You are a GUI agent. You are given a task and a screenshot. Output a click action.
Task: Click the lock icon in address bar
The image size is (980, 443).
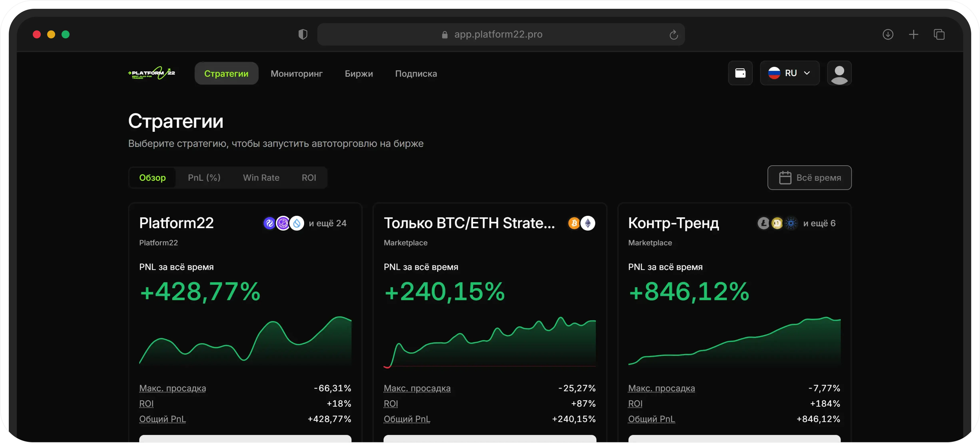click(444, 35)
